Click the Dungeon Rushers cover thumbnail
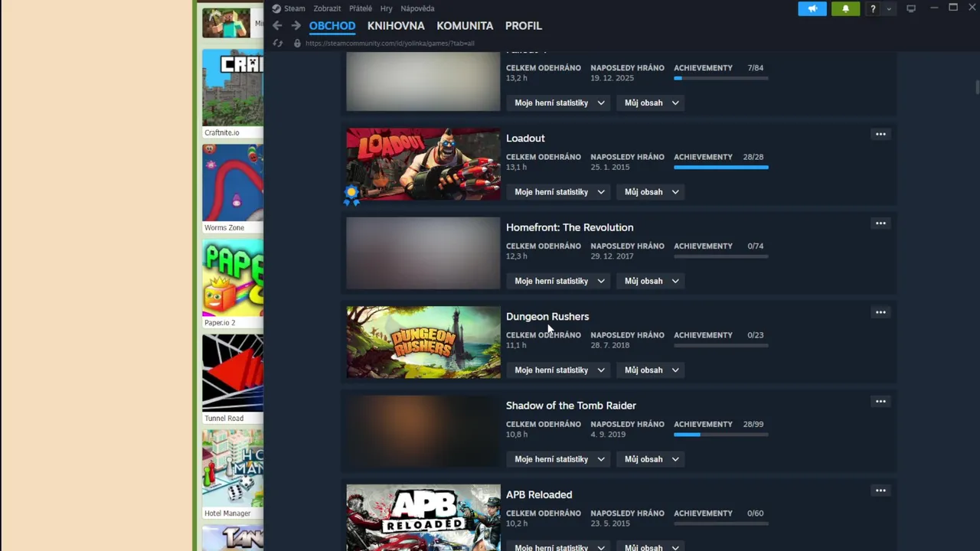 [423, 342]
